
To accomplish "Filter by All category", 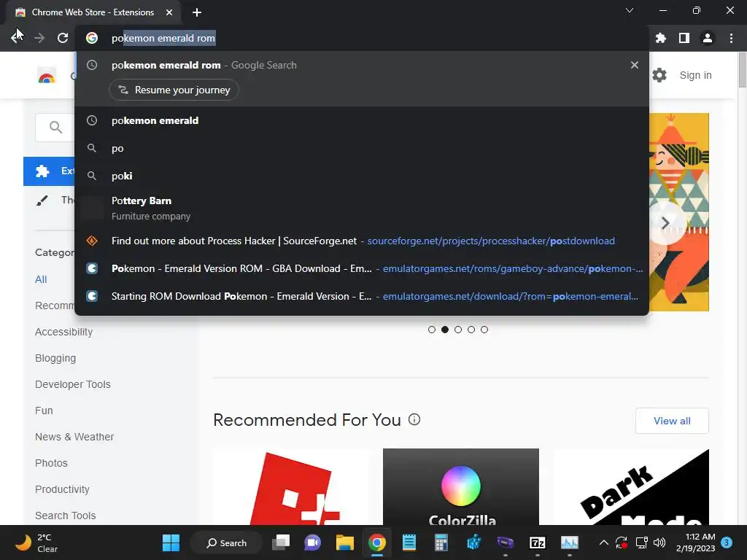I will (41, 279).
